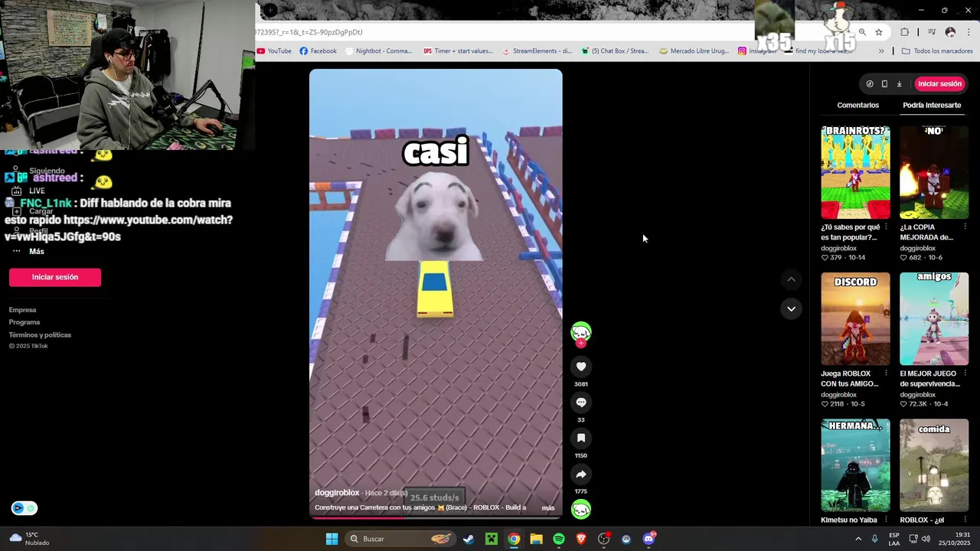Expand the hidden bookmarks overflow chevron
Screen dimensions: 980x551
coord(881,51)
